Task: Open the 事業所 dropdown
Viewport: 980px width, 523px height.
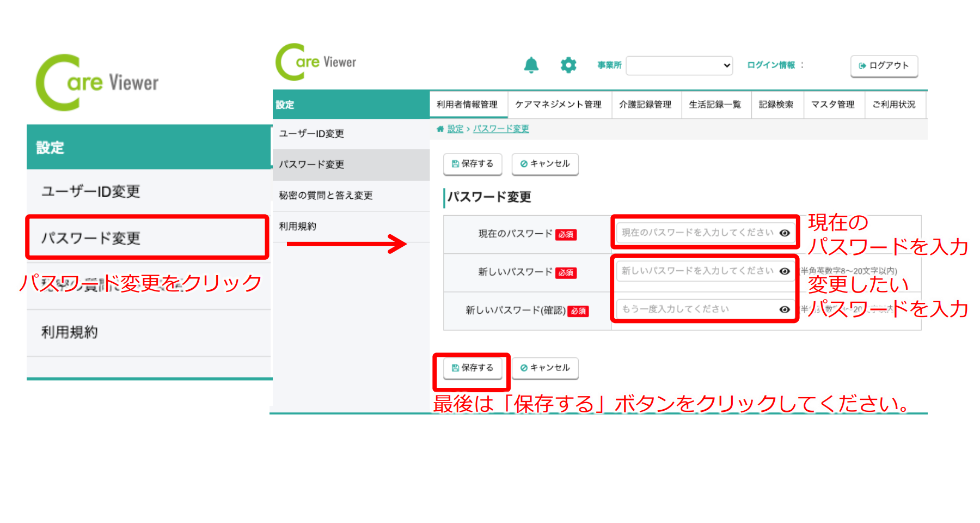Action: (679, 65)
